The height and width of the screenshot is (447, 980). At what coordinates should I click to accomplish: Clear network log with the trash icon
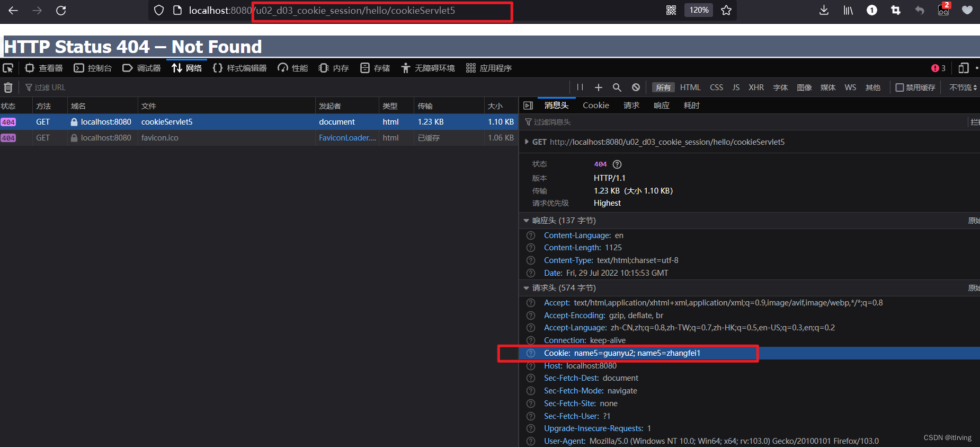(x=8, y=87)
